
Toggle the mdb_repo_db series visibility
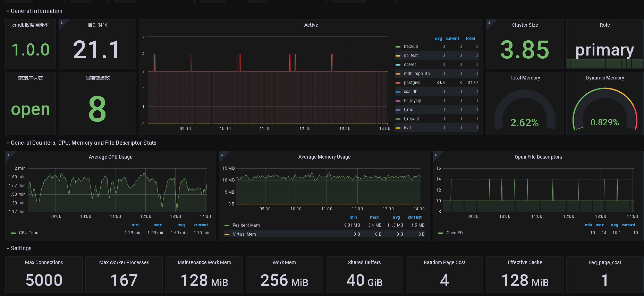pos(417,74)
